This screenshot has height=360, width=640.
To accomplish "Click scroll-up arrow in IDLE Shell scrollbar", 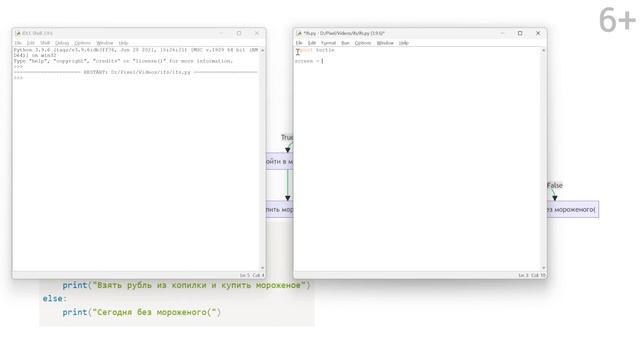I will pyautogui.click(x=262, y=50).
